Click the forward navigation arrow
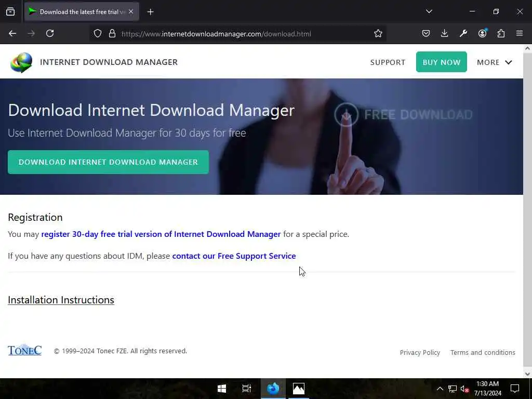The image size is (532, 399). (31, 33)
